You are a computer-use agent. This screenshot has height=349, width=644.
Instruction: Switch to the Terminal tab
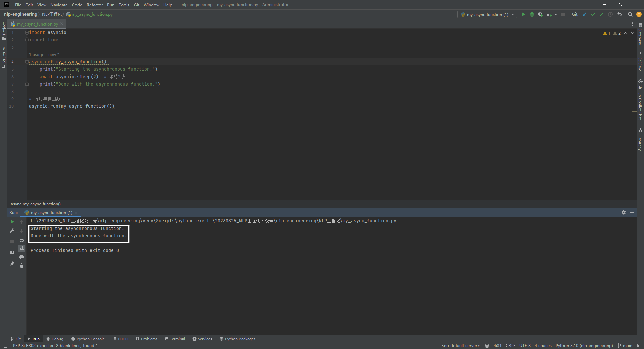tap(175, 339)
